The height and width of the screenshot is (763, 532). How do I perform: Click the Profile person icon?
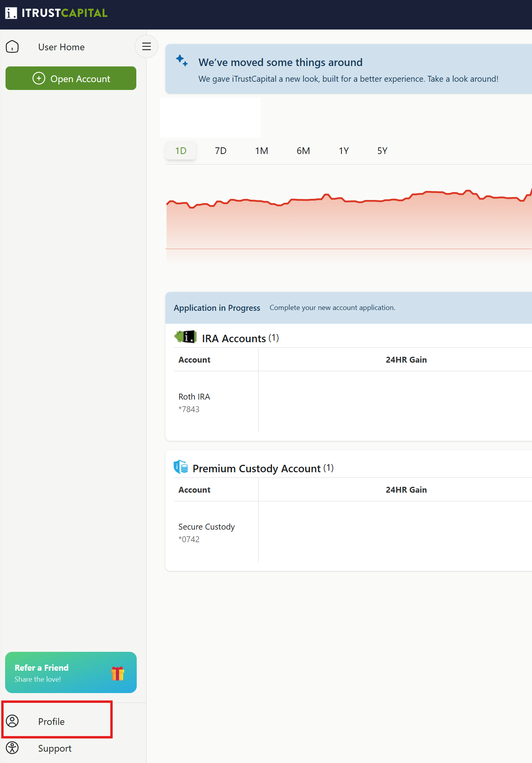12,721
